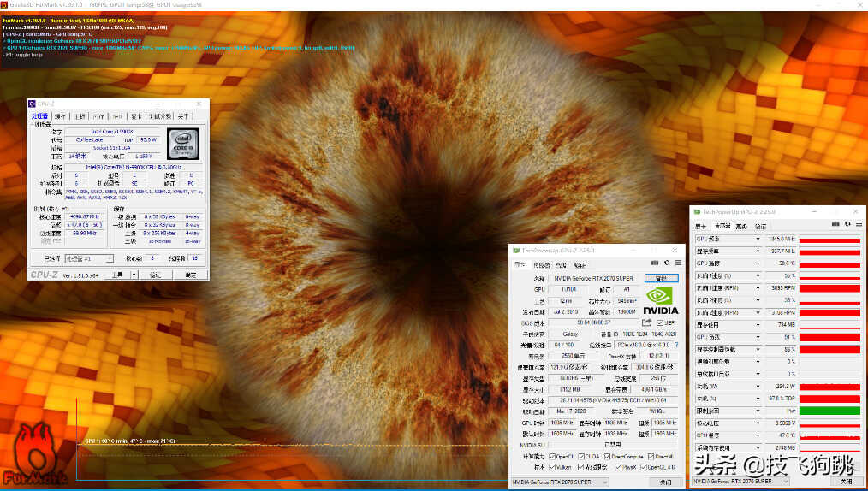
Task: Click the NVIDIA GeForce RTX 2070 SUPER name field
Action: [x=594, y=278]
